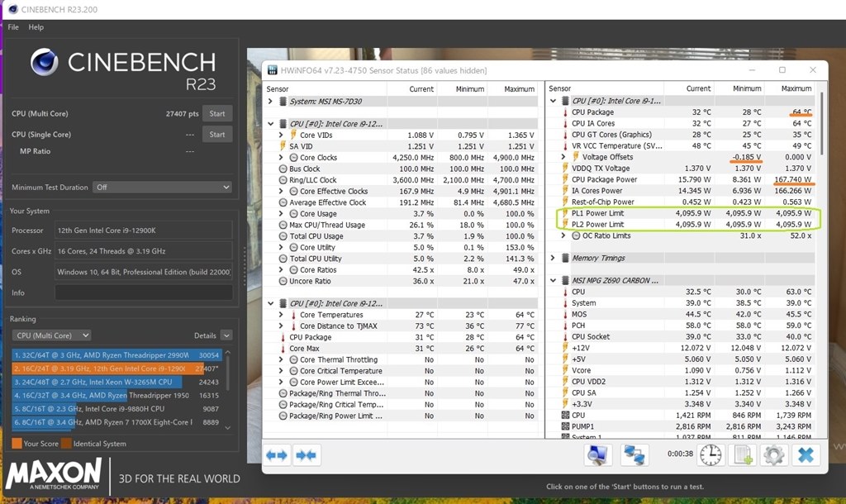
Task: Select the SA VID sensor row
Action: pos(401,146)
